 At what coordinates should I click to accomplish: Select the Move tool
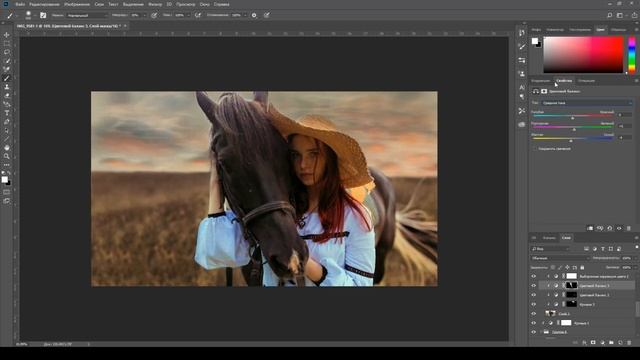click(7, 35)
